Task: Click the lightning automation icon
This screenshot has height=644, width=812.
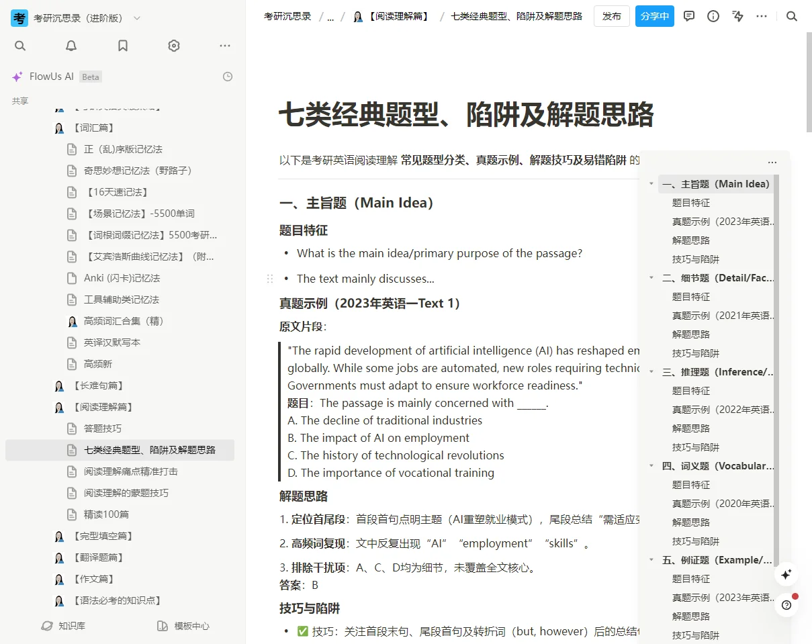Action: [x=737, y=16]
